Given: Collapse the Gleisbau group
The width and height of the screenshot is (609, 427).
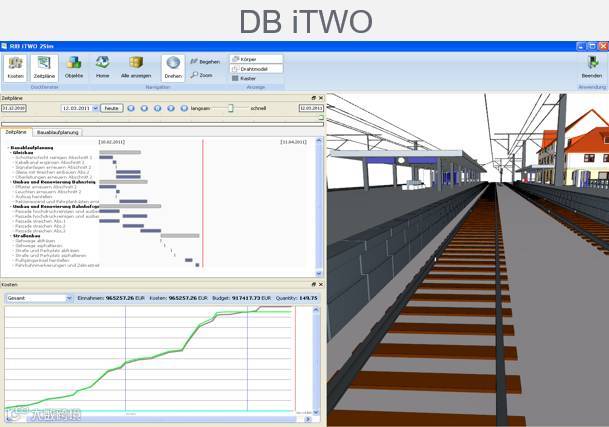Looking at the screenshot, I should 10,153.
